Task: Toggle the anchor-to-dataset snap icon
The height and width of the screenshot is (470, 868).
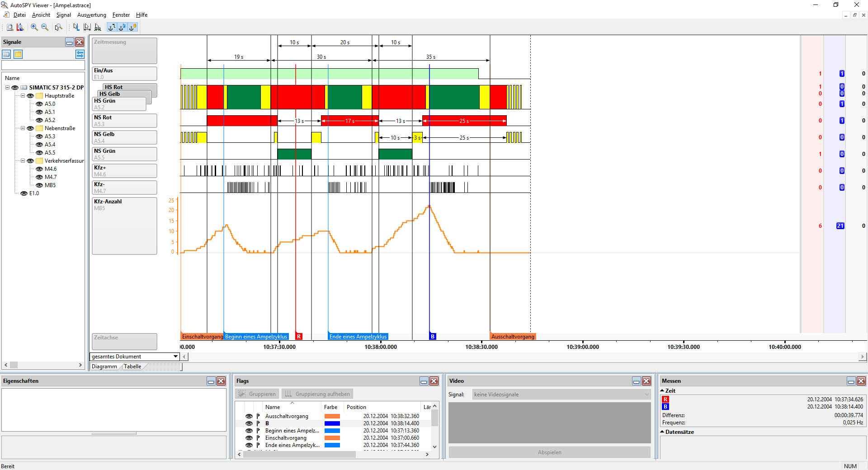Action: (132, 27)
